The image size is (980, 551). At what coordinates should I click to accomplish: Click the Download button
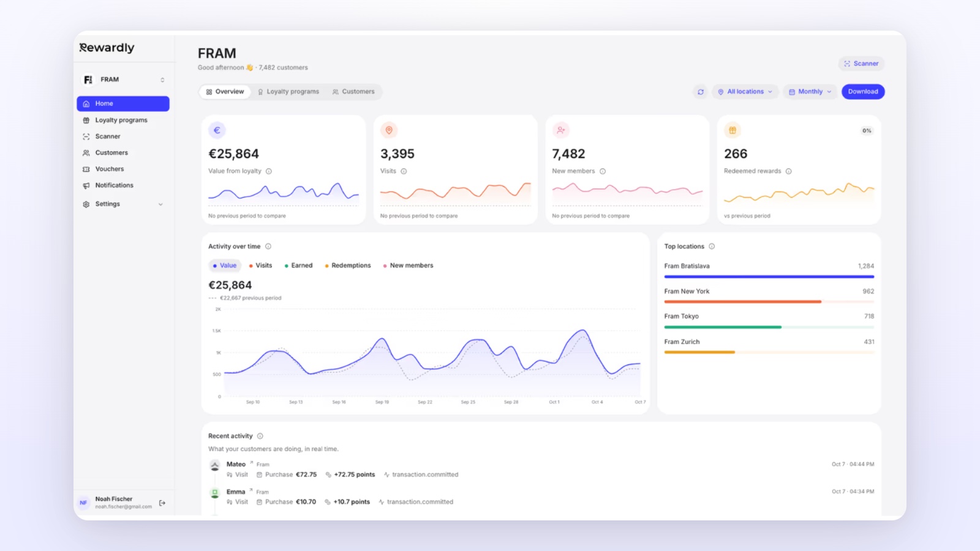click(x=863, y=92)
